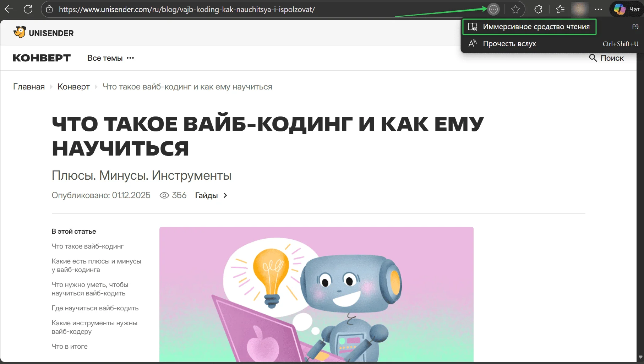Expand the Все темы menu
The width and height of the screenshot is (644, 364).
tap(110, 58)
